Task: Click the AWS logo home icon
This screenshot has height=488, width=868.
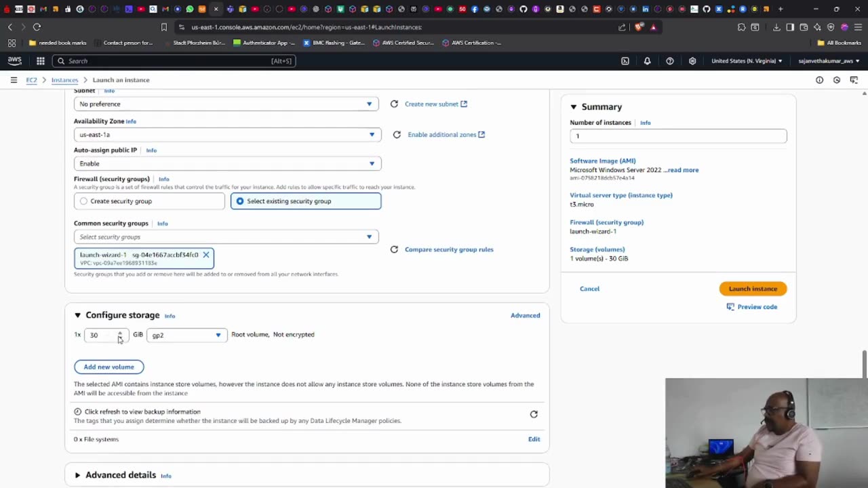Action: (x=14, y=61)
